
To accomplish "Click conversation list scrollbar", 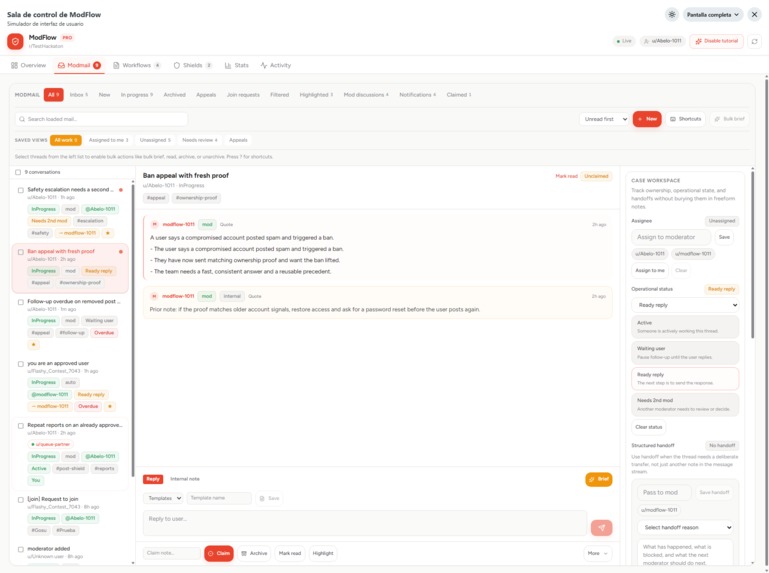I will tap(133, 329).
